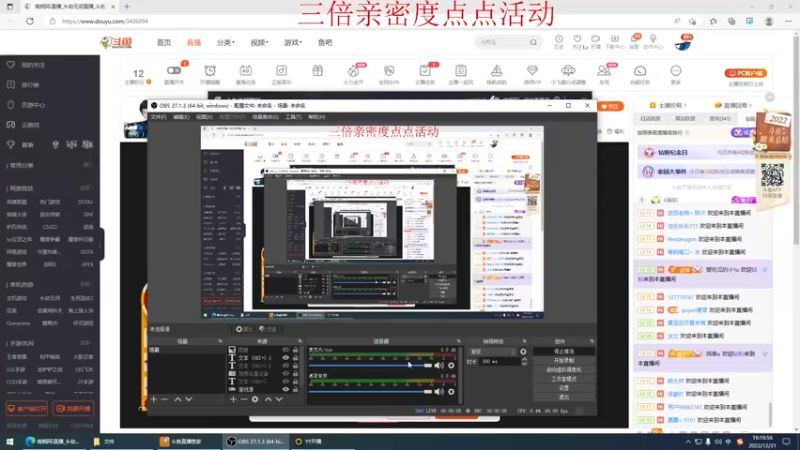Open the UFO icon in streamer toolbar
Viewport: 800px width, 450px height.
coord(568,70)
